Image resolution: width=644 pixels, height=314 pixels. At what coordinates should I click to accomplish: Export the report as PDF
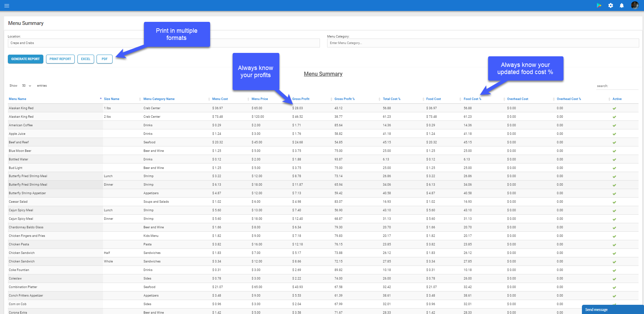(x=104, y=59)
